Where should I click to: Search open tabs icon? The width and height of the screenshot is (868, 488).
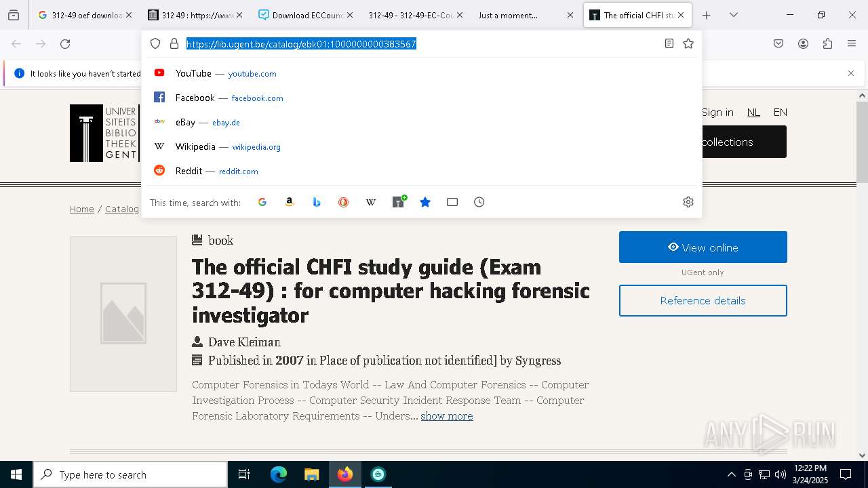coord(452,202)
